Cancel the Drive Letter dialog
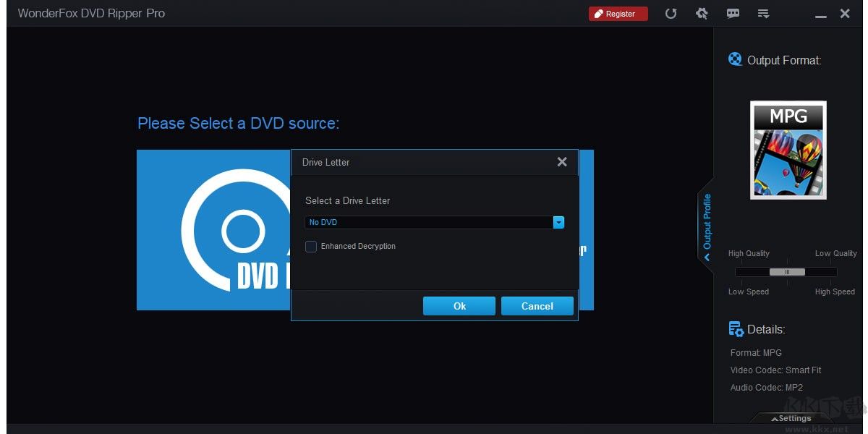This screenshot has height=434, width=868. pyautogui.click(x=537, y=305)
